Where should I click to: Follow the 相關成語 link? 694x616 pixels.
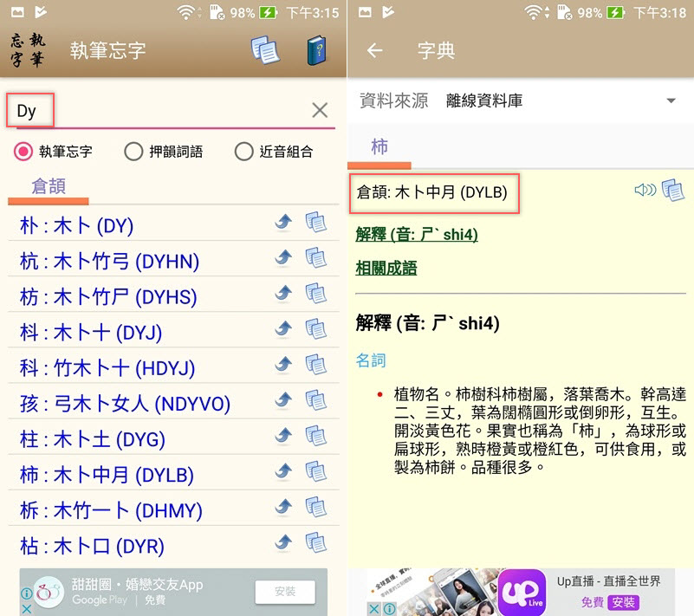click(386, 269)
